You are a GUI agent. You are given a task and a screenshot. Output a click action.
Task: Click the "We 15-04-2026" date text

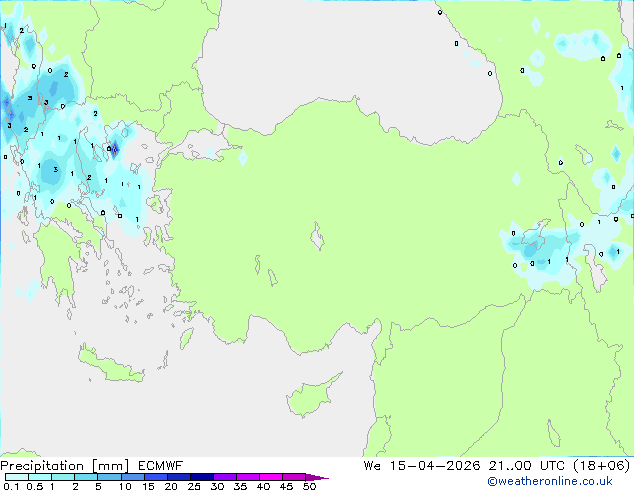422,466
